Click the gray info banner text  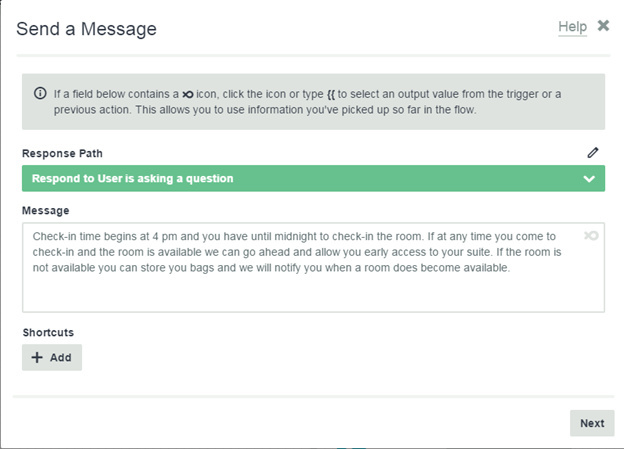tap(307, 102)
